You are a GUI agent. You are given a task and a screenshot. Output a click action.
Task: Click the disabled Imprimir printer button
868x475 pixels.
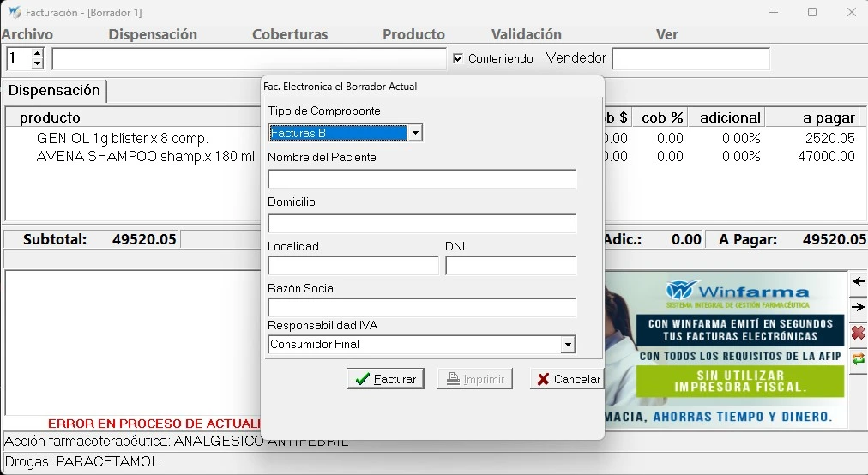point(474,379)
